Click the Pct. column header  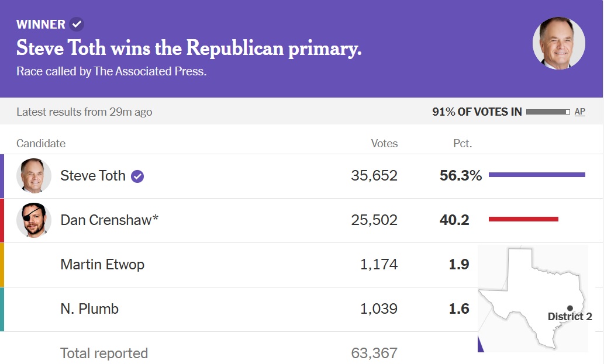coord(463,143)
